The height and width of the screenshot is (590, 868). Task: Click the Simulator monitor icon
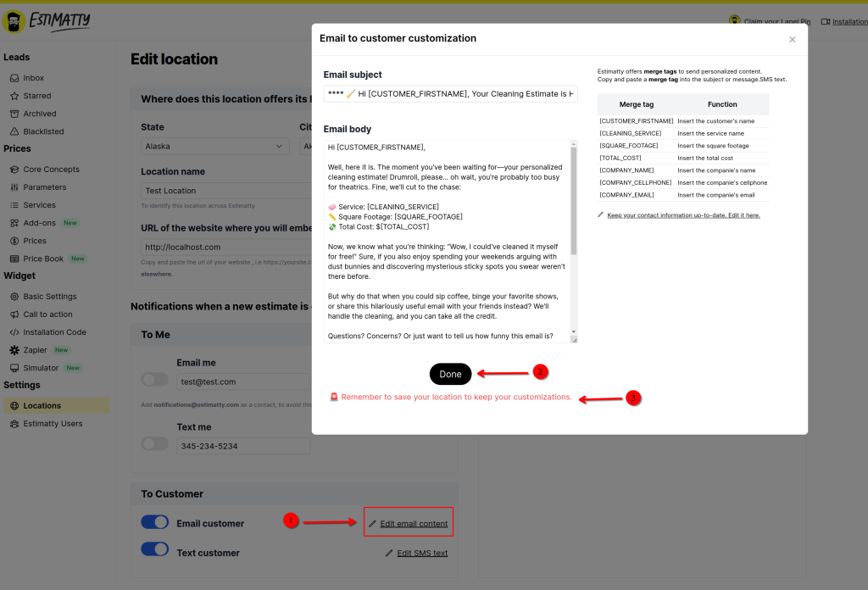pos(14,368)
